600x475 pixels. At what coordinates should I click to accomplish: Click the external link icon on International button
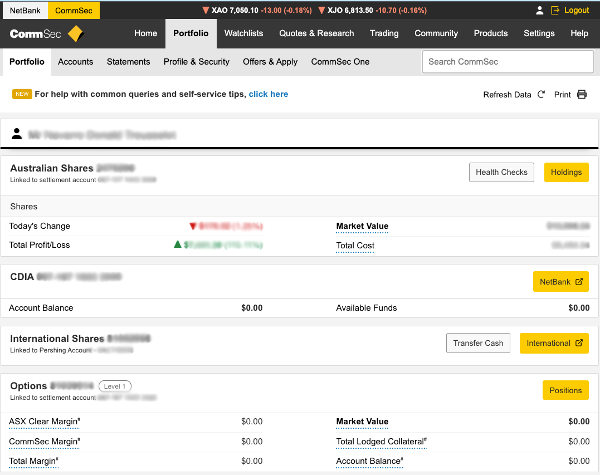point(579,343)
